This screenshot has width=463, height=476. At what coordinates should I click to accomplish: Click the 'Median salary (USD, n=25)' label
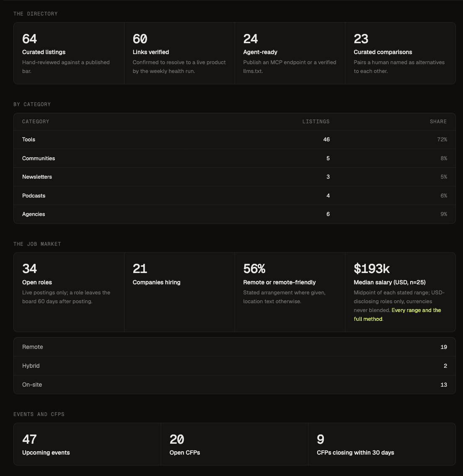click(x=390, y=283)
